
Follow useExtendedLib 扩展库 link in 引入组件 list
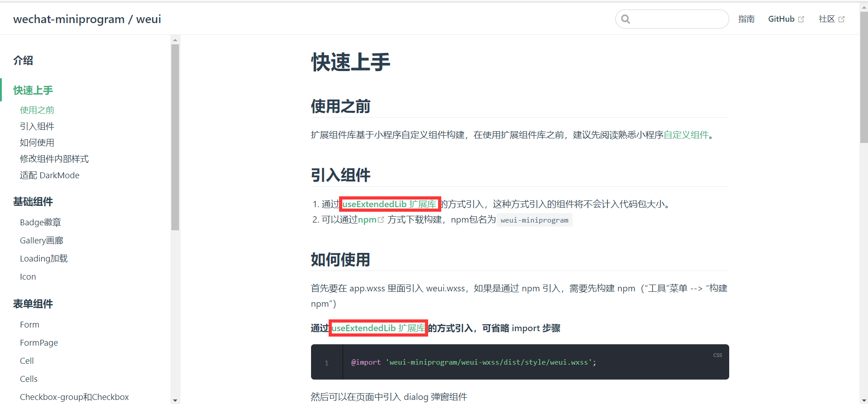point(389,204)
